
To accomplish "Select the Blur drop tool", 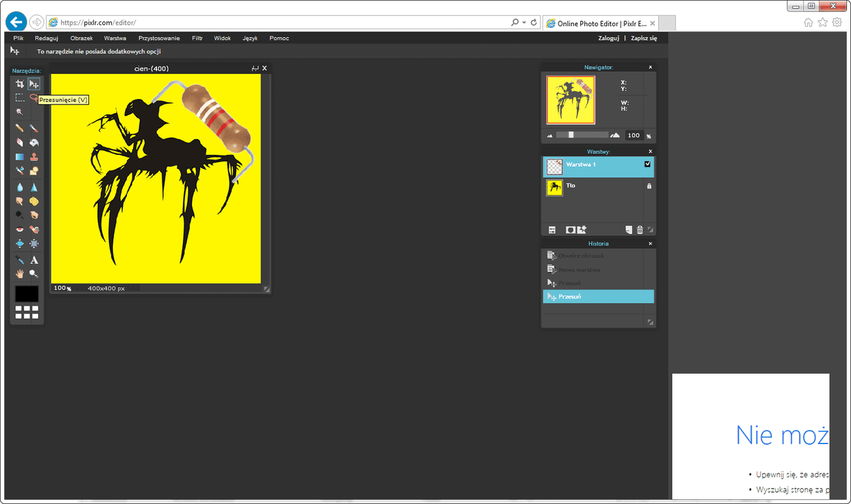I will click(x=20, y=188).
